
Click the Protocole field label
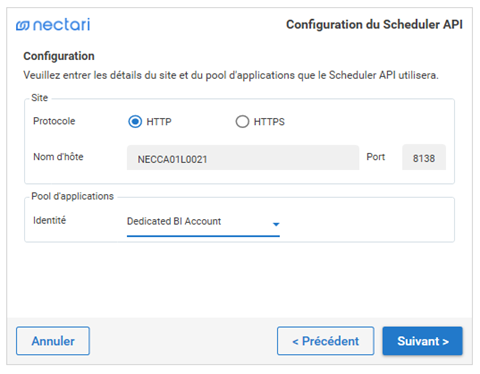tap(54, 121)
